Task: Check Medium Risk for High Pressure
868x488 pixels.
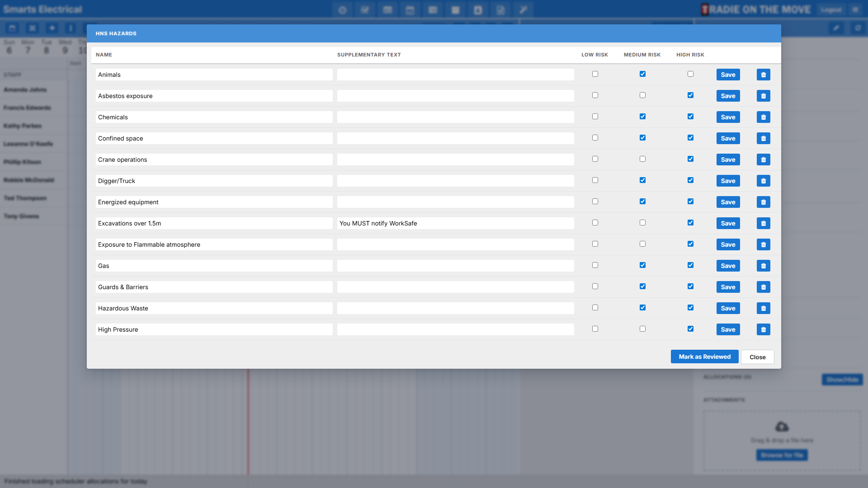Action: [x=642, y=329]
